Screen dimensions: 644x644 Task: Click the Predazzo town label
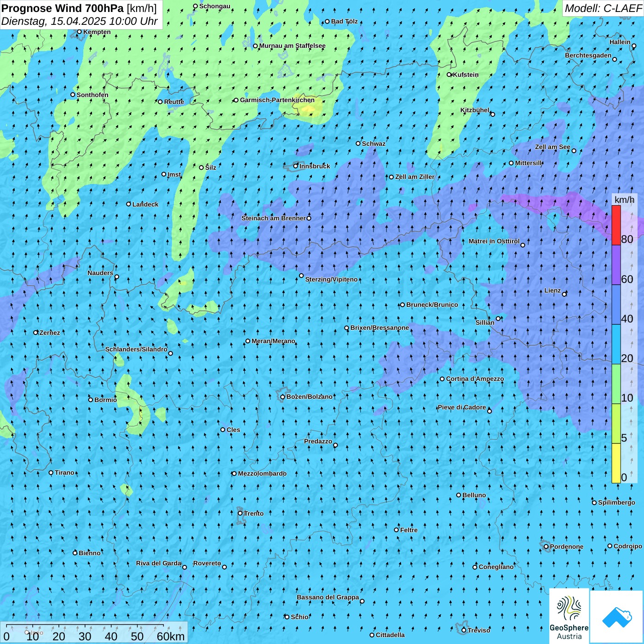[318, 441]
